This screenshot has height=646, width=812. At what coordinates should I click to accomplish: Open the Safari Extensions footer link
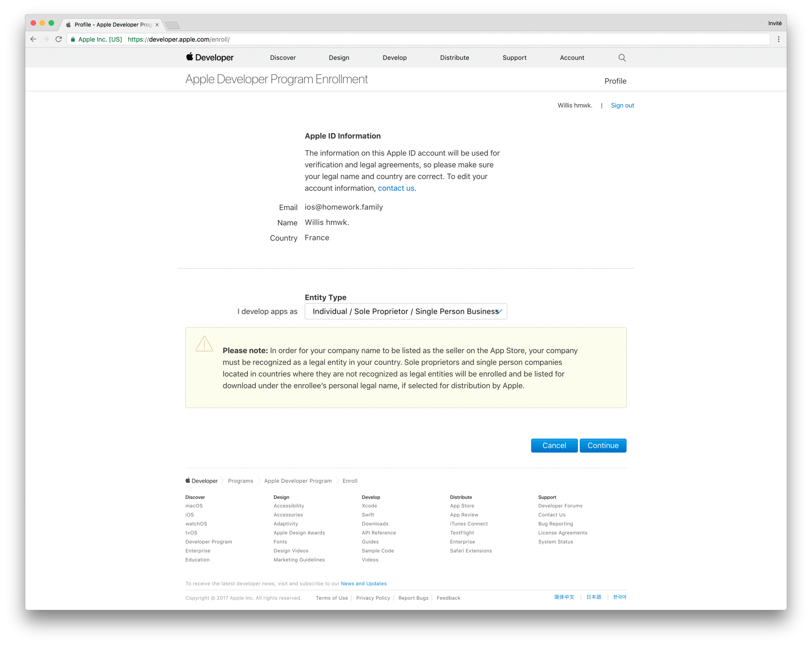click(471, 551)
